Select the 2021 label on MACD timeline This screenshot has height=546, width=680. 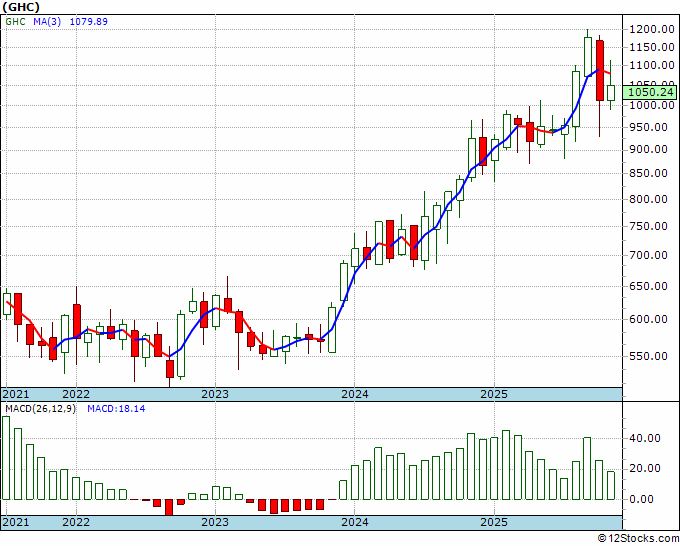tap(16, 522)
